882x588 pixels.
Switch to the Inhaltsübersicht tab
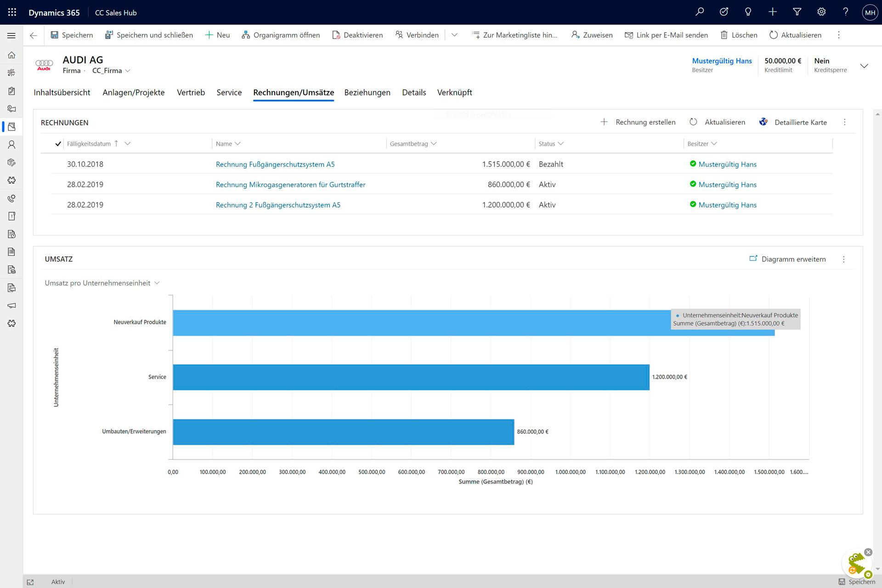[62, 92]
